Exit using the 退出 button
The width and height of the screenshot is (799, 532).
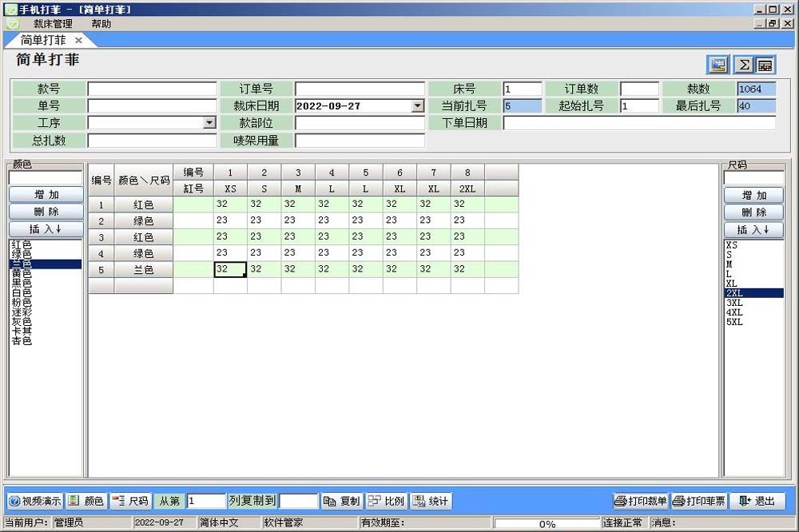(x=757, y=501)
